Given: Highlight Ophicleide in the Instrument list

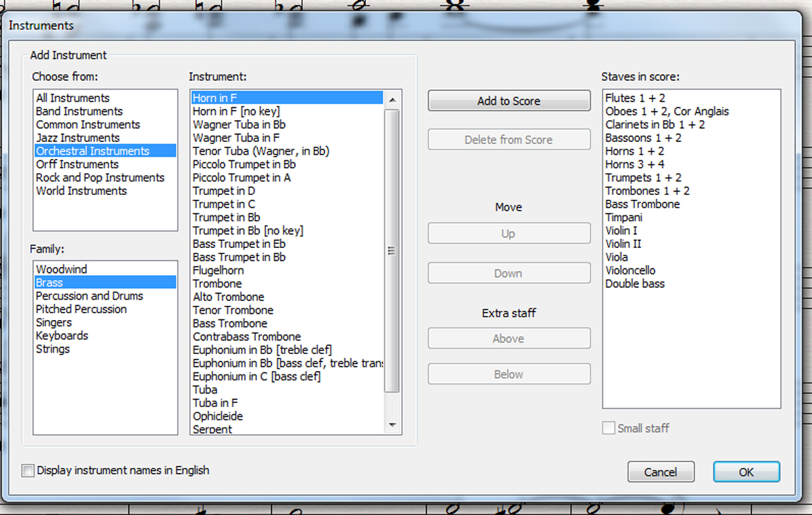Looking at the screenshot, I should point(217,416).
